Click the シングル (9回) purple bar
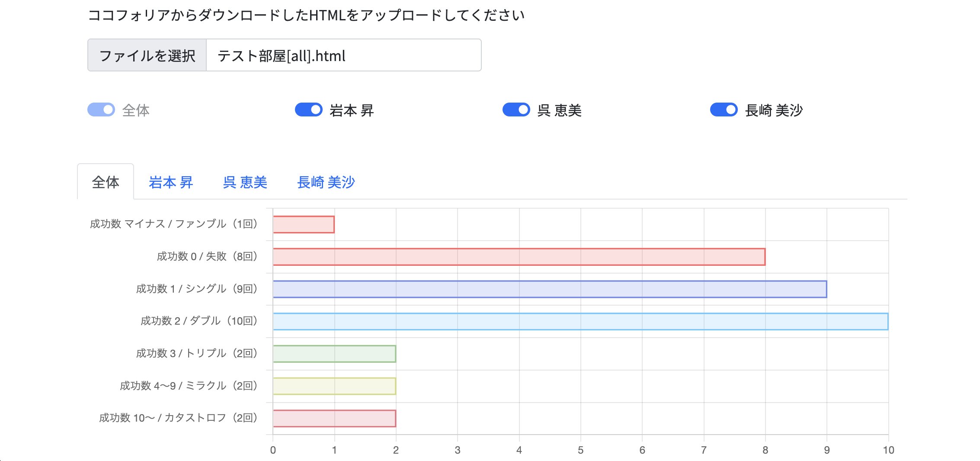The height and width of the screenshot is (461, 980). (x=550, y=289)
